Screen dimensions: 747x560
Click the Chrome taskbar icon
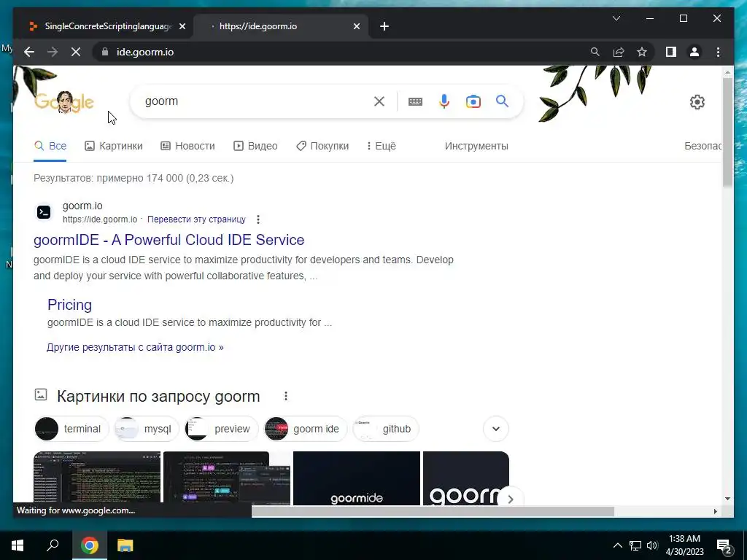[x=90, y=545]
